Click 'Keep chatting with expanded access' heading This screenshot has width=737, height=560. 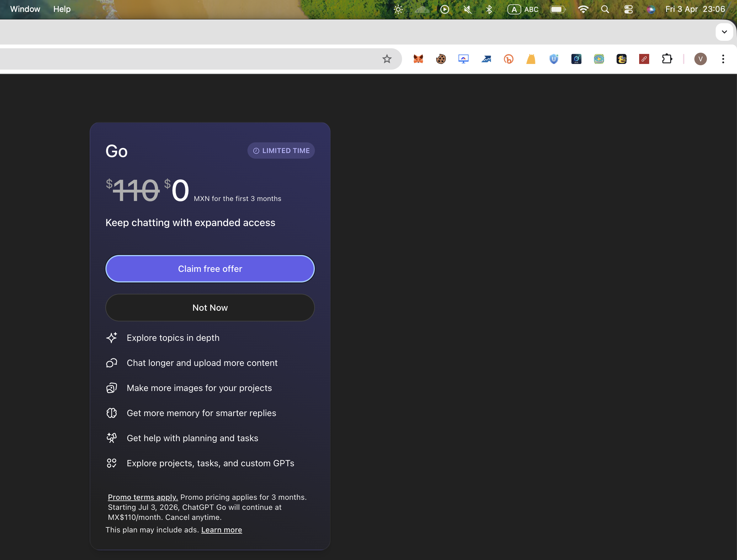[190, 222]
